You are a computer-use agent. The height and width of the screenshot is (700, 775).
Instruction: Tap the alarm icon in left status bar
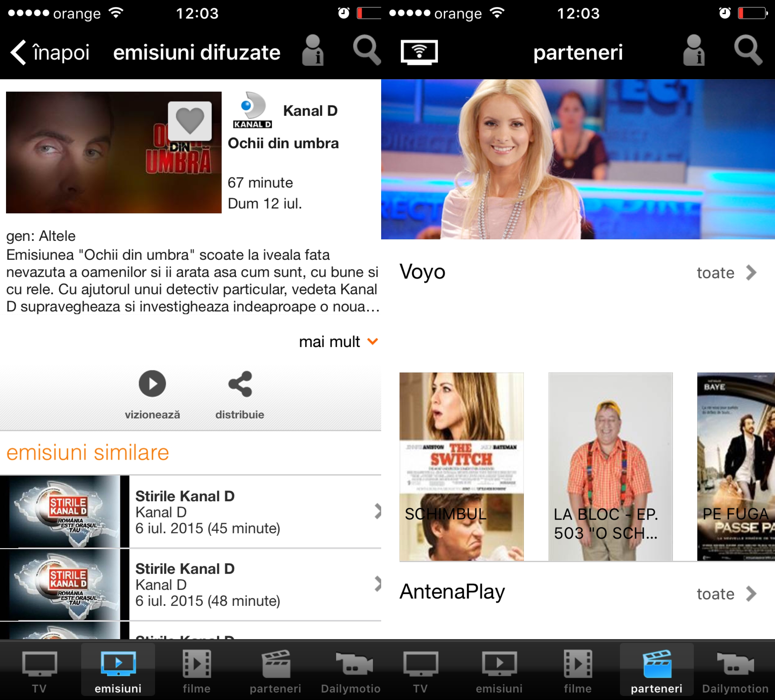[x=344, y=13]
